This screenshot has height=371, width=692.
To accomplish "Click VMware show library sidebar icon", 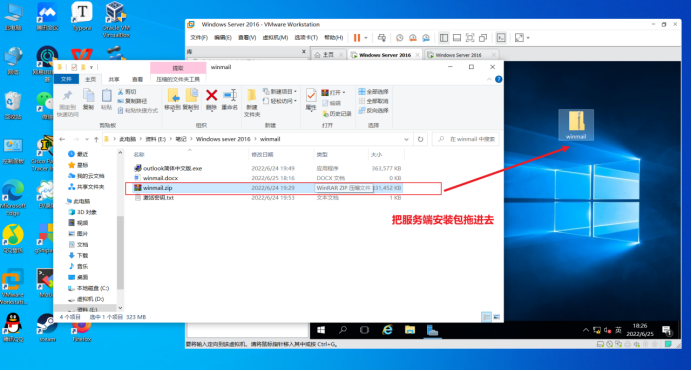I will point(444,38).
